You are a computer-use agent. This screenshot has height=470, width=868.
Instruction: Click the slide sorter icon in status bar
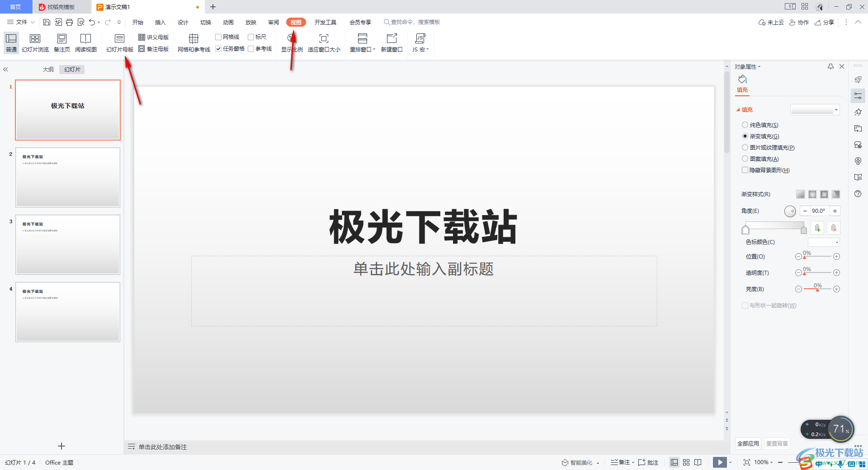pyautogui.click(x=686, y=462)
